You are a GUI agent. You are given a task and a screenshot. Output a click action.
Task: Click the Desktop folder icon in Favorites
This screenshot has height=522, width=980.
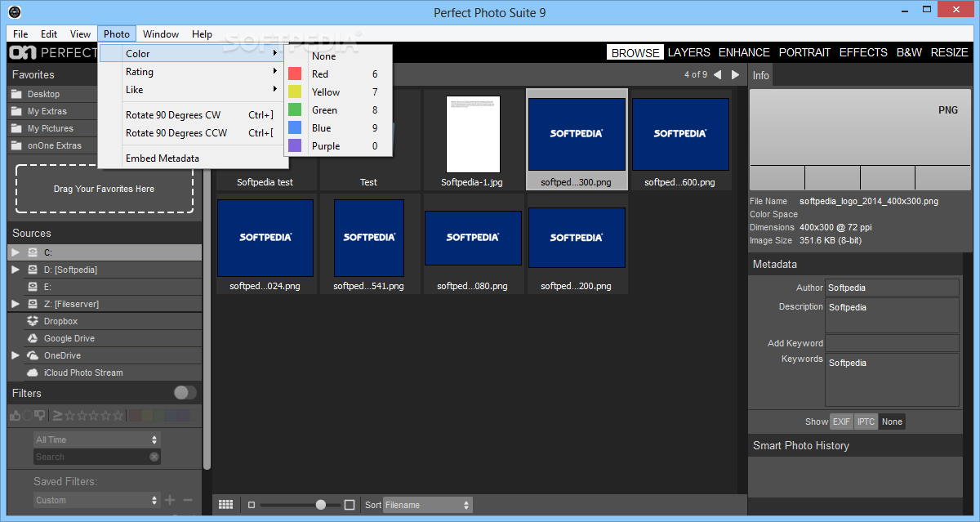[x=16, y=94]
